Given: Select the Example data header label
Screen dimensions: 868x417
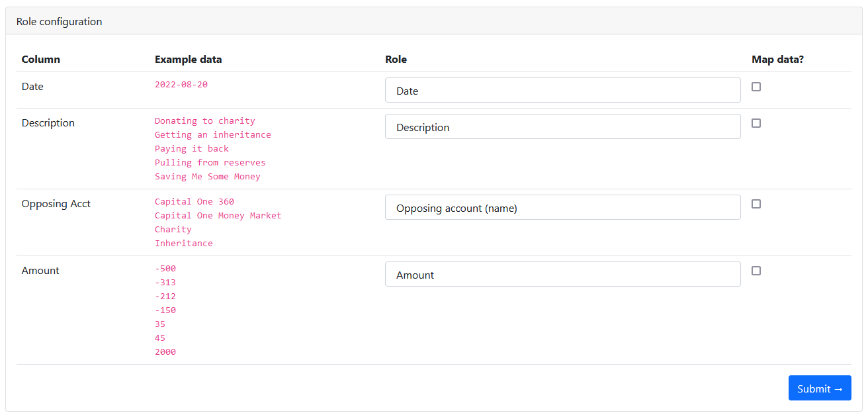Looking at the screenshot, I should [189, 59].
